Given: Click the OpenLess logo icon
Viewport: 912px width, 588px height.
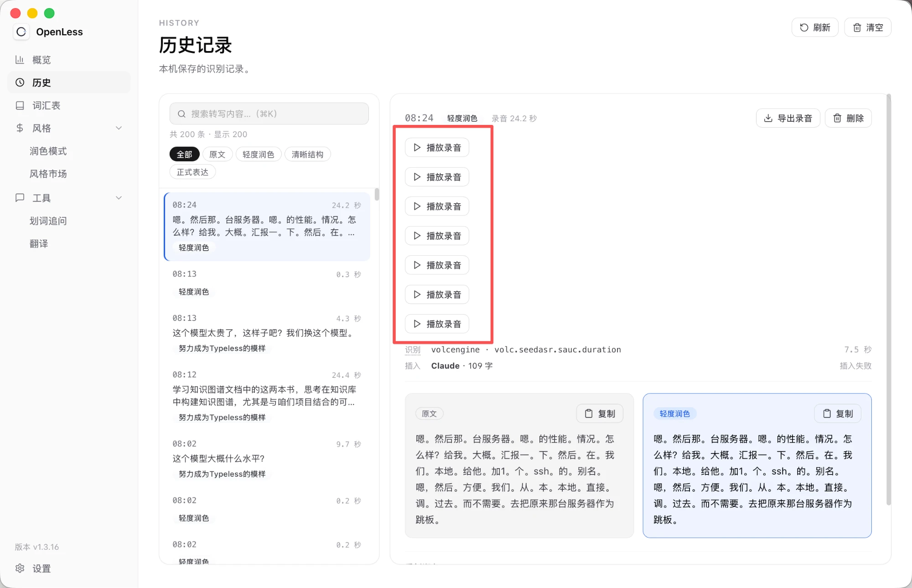Looking at the screenshot, I should pos(21,32).
